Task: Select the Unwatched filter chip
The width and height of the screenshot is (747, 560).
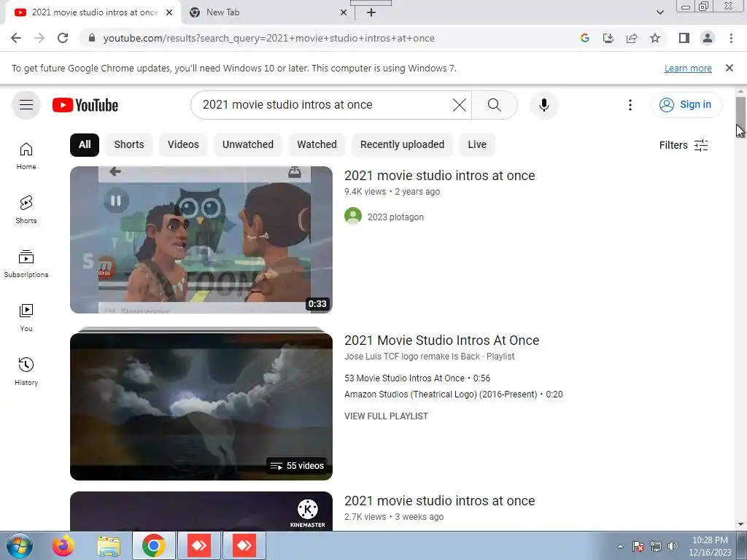Action: click(x=248, y=145)
